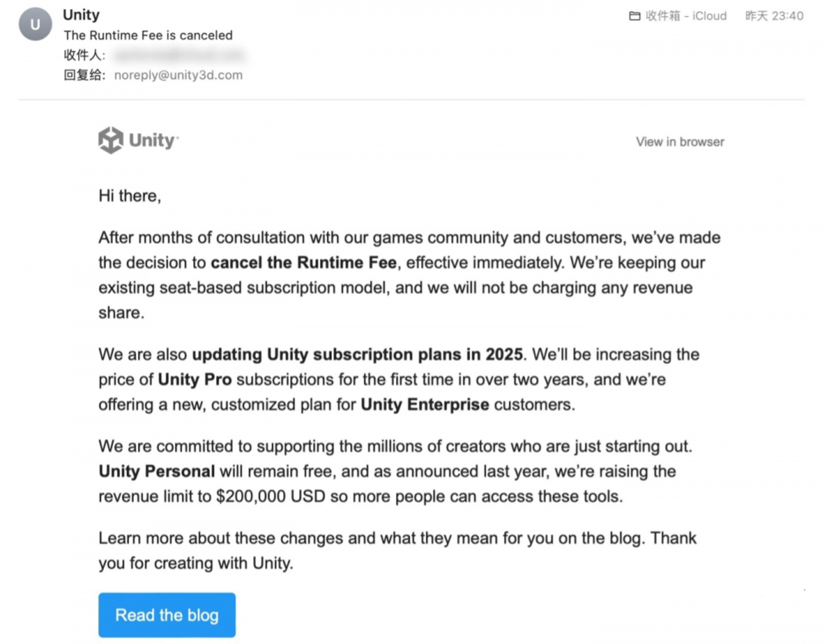Click the bold "Unity Enterprise" text

coord(425,405)
